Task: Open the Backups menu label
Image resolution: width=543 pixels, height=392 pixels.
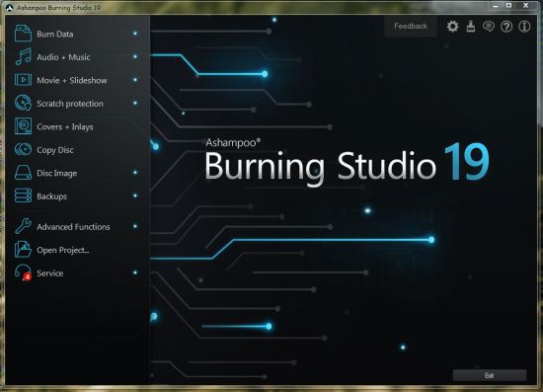Action: click(52, 196)
